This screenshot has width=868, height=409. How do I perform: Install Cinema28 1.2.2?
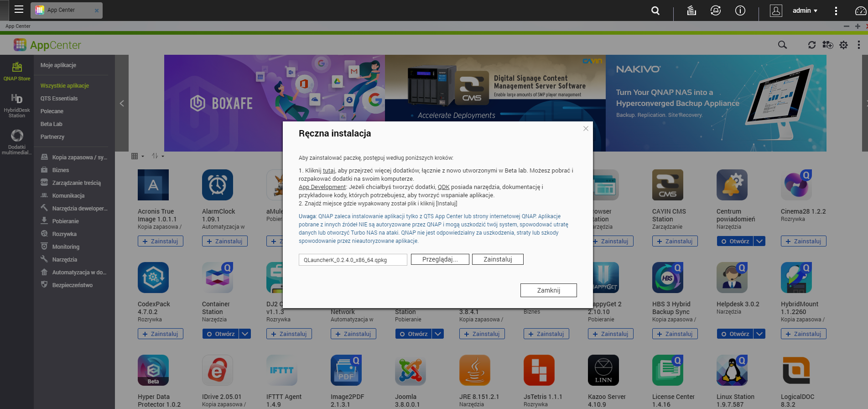pos(803,241)
